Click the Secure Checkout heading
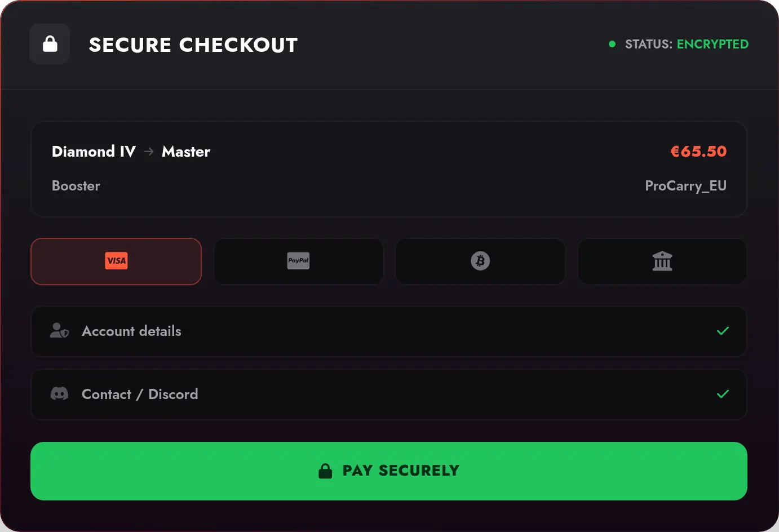Screen dimensions: 779x532 193,45
